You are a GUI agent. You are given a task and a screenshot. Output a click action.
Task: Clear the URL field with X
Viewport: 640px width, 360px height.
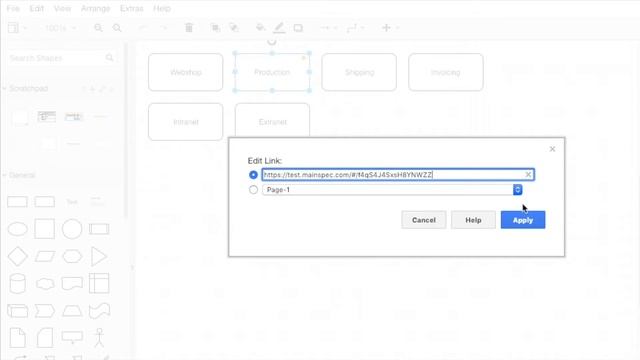click(528, 175)
